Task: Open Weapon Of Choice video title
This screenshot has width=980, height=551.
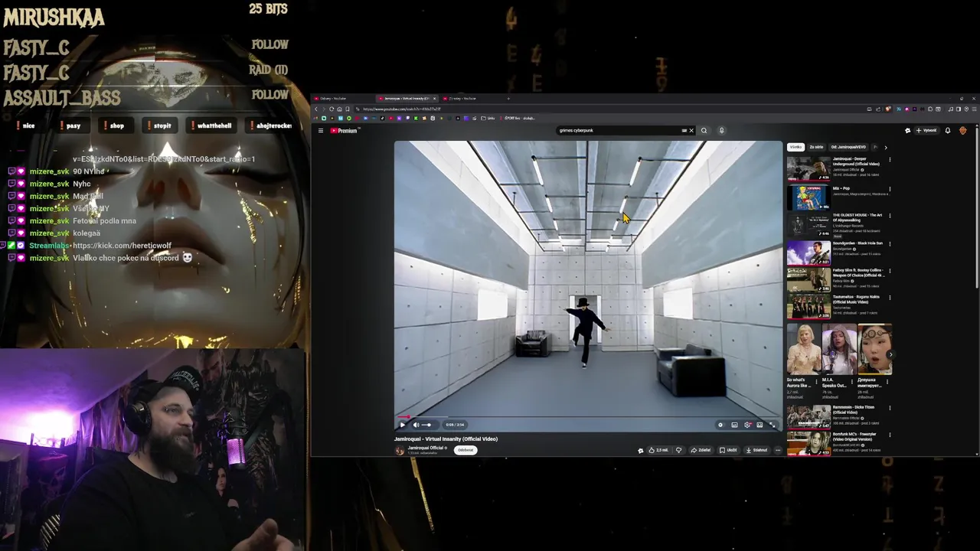Action: point(857,272)
